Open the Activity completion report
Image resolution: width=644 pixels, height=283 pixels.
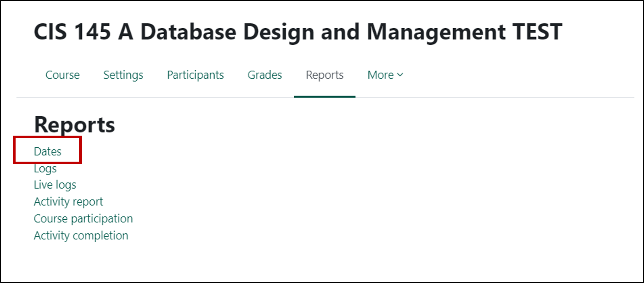81,235
